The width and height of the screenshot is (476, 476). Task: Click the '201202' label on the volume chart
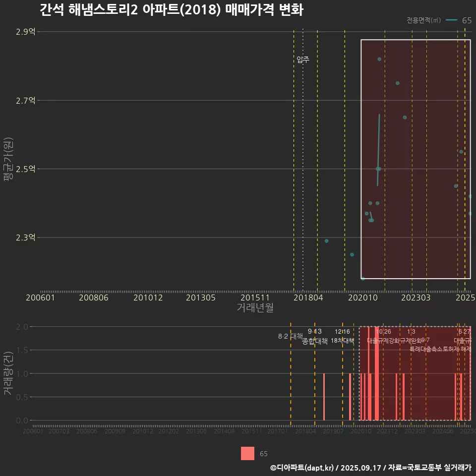tap(169, 431)
